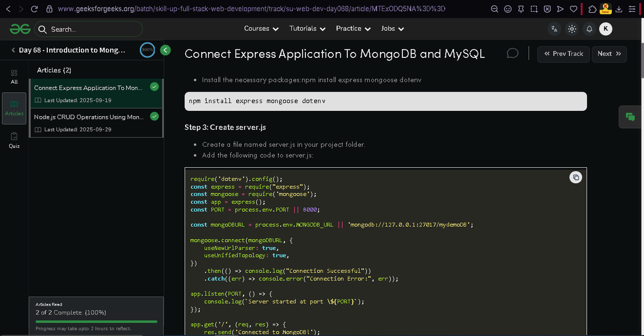Click the pin icon in browser toolbar
Image resolution: width=644 pixels, height=336 pixels.
pyautogui.click(x=521, y=9)
